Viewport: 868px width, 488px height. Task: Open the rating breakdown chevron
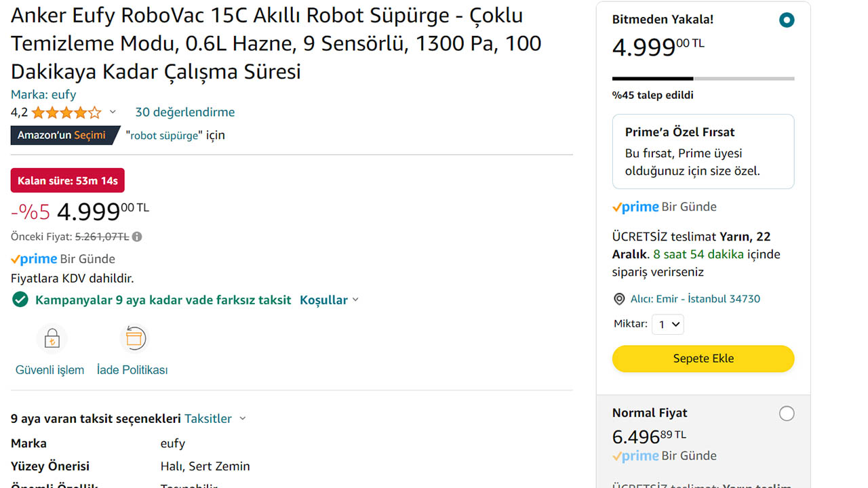113,113
